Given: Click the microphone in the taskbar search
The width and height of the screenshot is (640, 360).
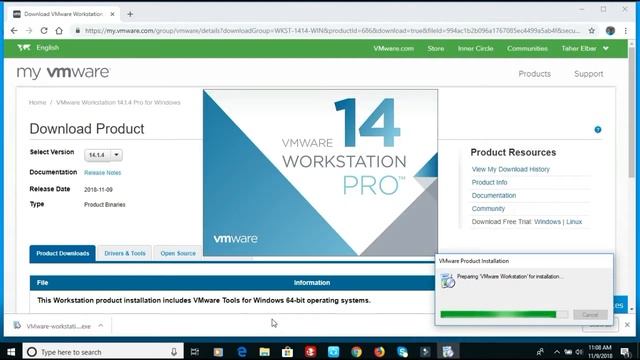Looking at the screenshot, I should (174, 352).
